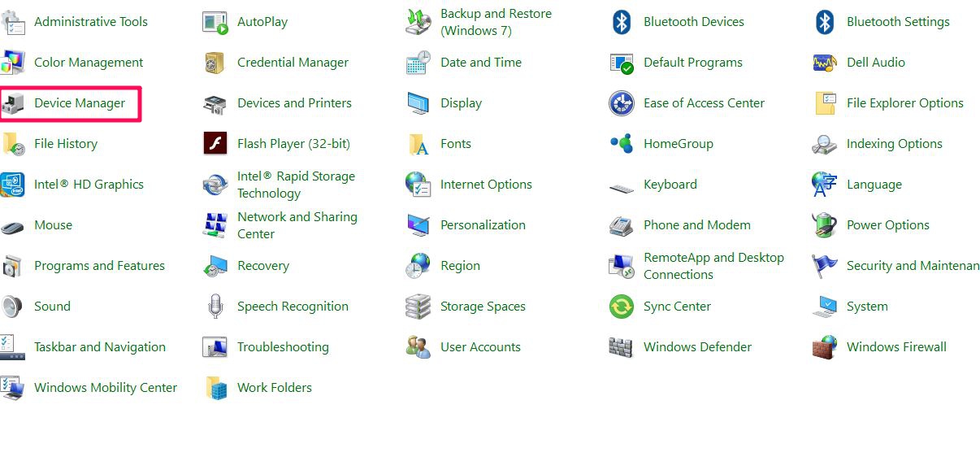Open the Windows Firewall link

(x=896, y=347)
